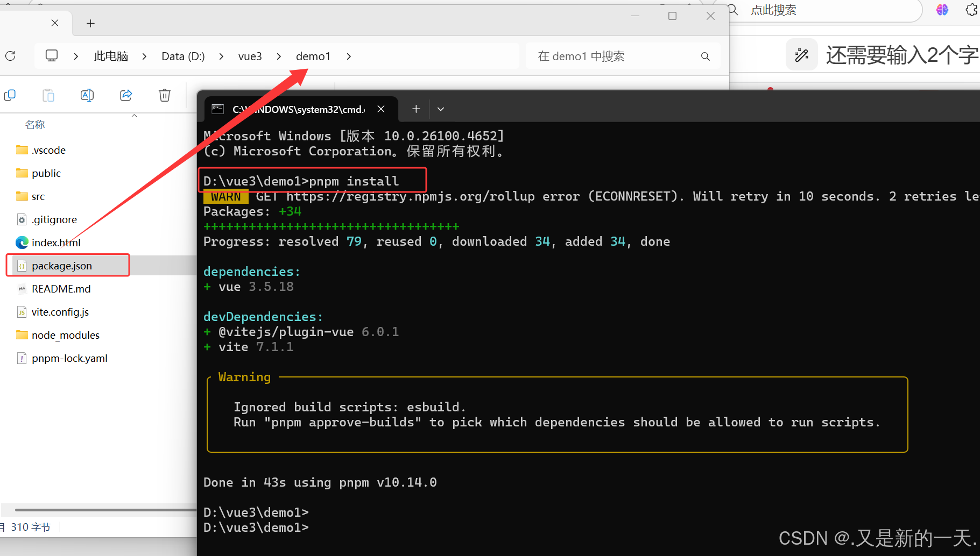Click the search magnifier in demo1 search box
980x556 pixels.
(706, 56)
